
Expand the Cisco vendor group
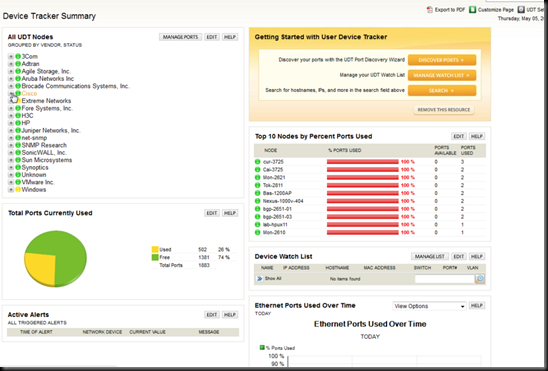(11, 94)
